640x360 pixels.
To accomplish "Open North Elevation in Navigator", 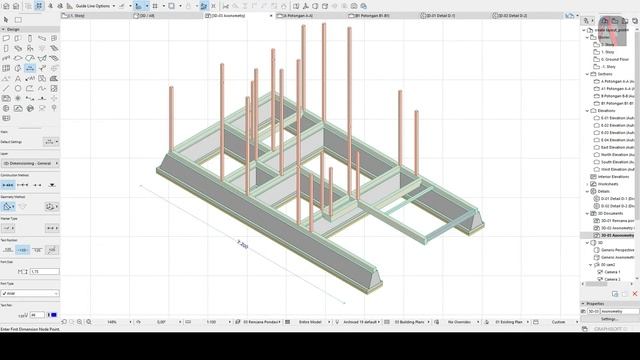I will point(617,155).
